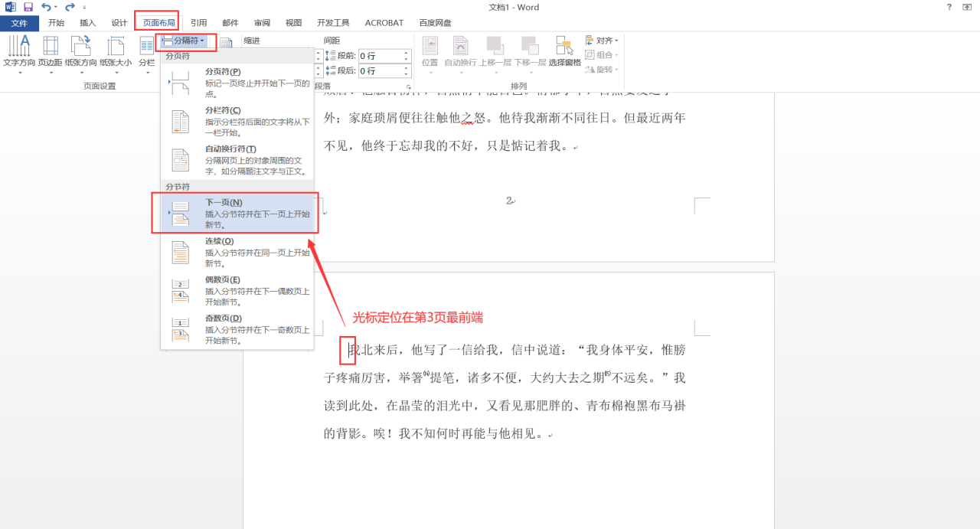The width and height of the screenshot is (980, 529).
Task: Click the 位置 position button
Action: [430, 55]
